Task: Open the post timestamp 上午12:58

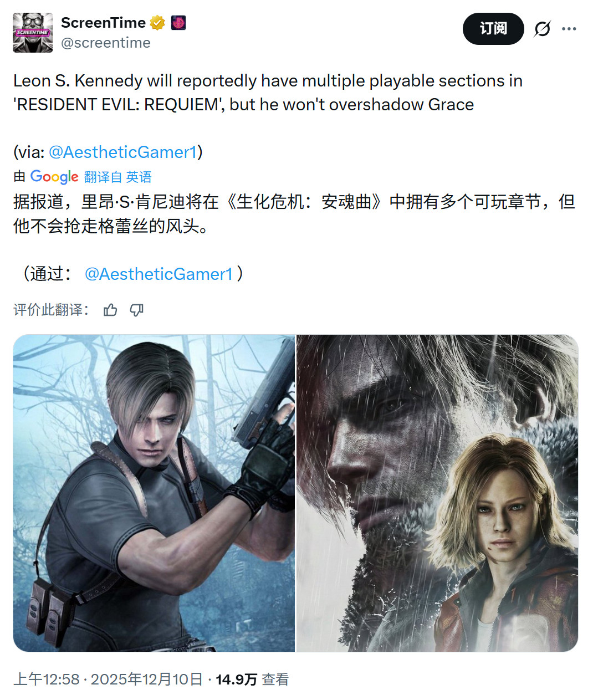Action: [x=47, y=679]
